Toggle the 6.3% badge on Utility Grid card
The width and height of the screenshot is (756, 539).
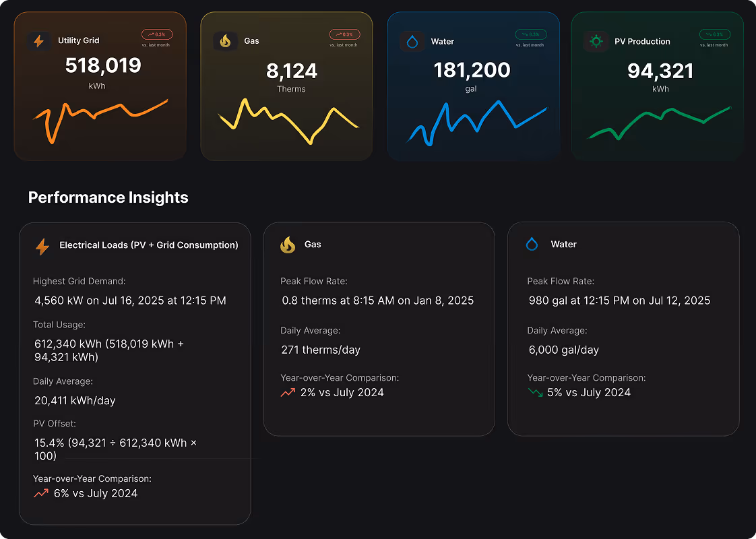tap(156, 34)
